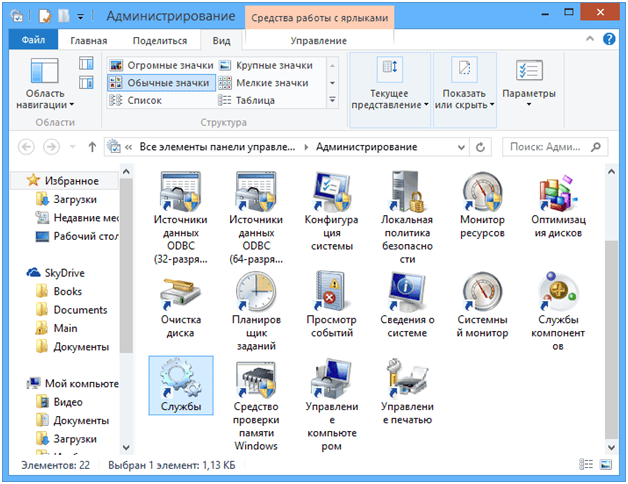
Task: Open Рабочий стол in Избранное
Action: click(85, 236)
